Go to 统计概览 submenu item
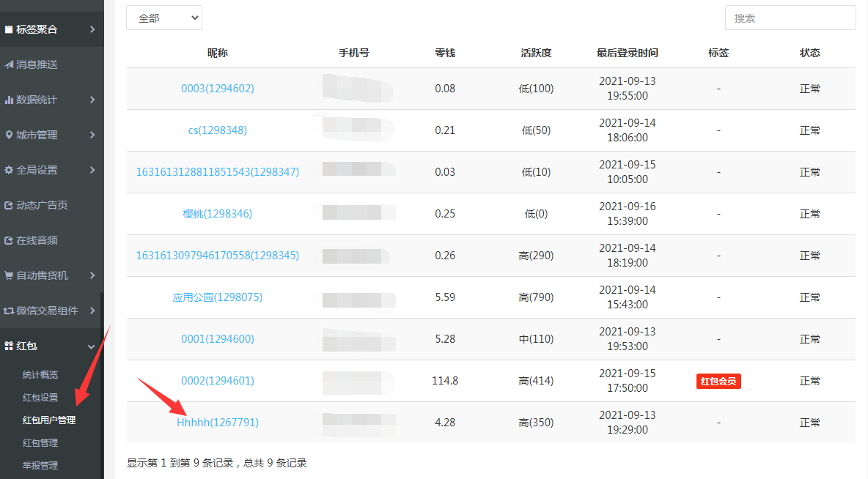The width and height of the screenshot is (868, 479). [x=40, y=375]
